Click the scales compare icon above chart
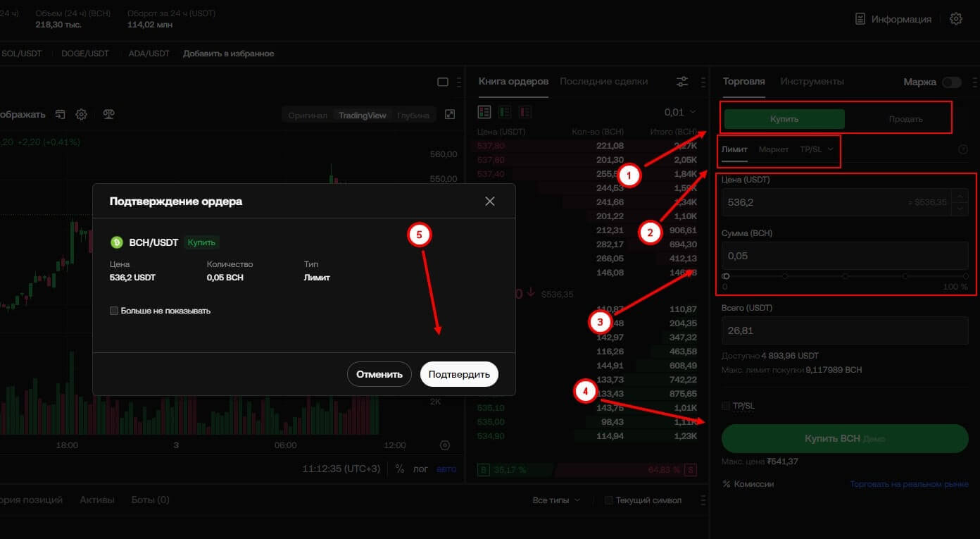 [x=108, y=114]
